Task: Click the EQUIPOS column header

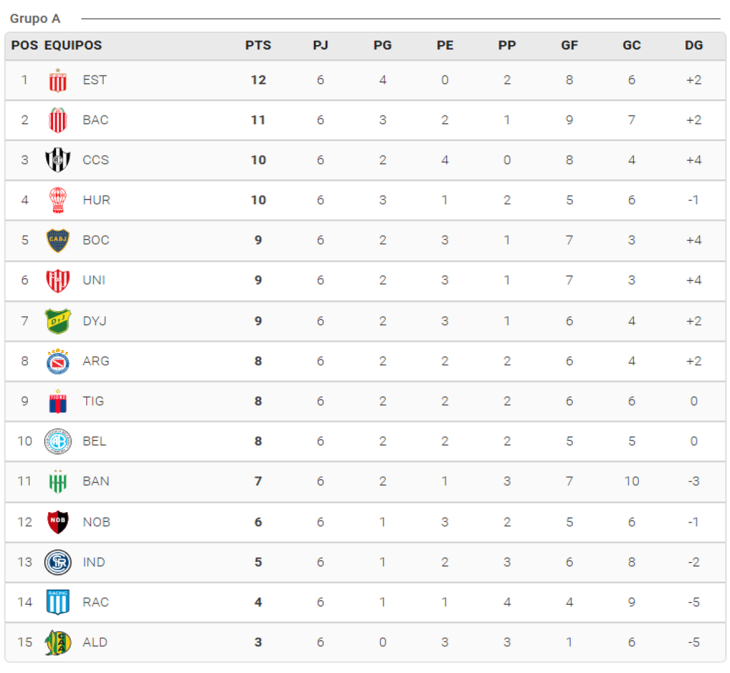Action: (x=73, y=46)
